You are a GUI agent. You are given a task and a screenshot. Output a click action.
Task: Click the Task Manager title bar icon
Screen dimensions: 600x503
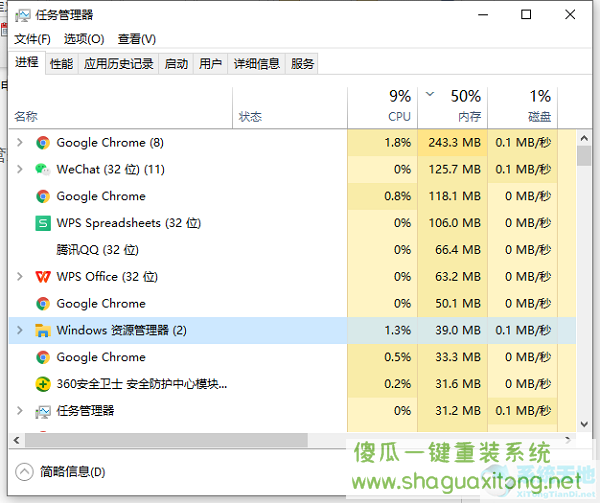(23, 15)
